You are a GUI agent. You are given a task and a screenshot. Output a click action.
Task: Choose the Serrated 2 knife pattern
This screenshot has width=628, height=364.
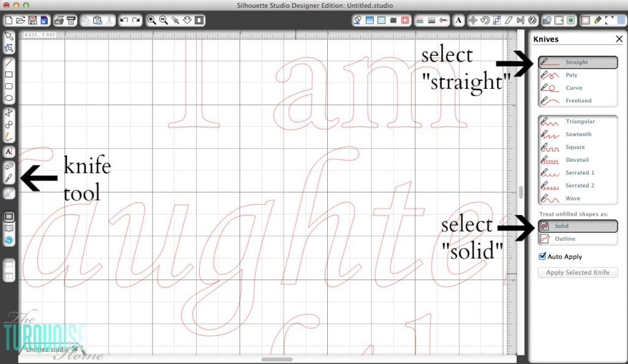tap(578, 186)
